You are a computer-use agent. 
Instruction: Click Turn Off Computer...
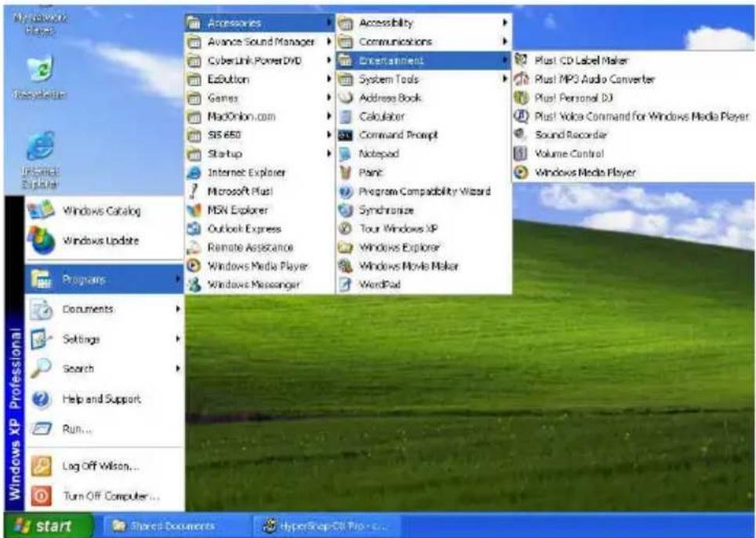point(104,496)
